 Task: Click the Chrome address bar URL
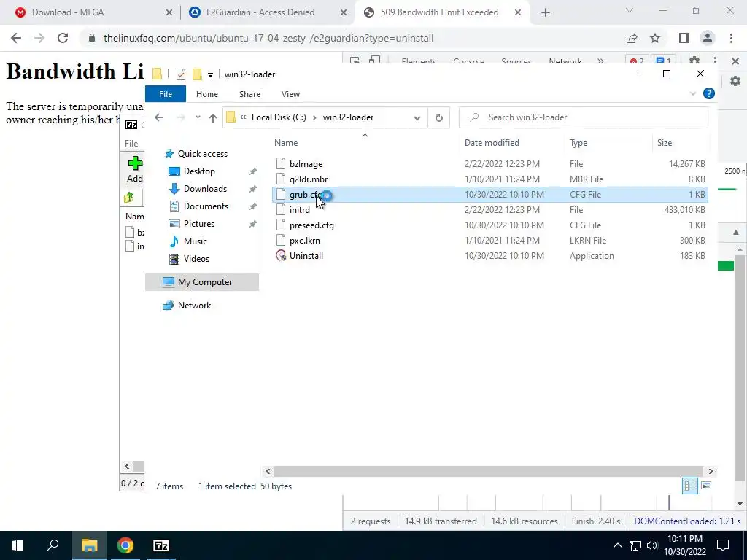[268, 38]
